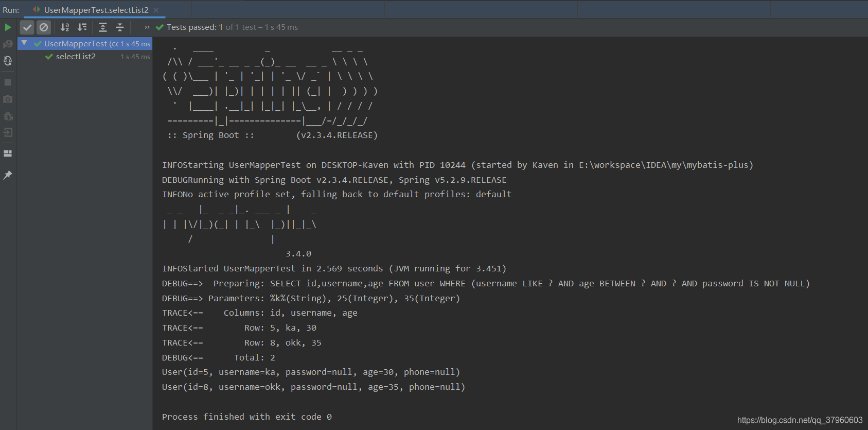Image resolution: width=868 pixels, height=430 pixels.
Task: Click the 'Preparing: SELECT id,username,age' SQL line
Action: coord(486,284)
